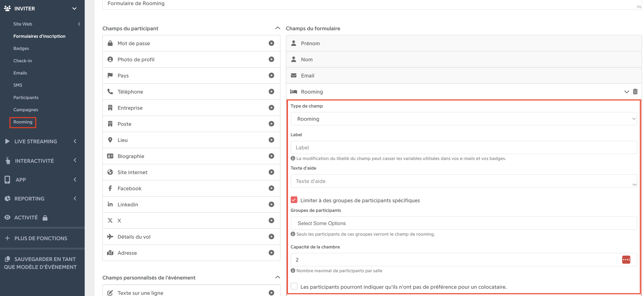Click the red dots icon in capacity field
The image size is (644, 296).
[x=626, y=260]
